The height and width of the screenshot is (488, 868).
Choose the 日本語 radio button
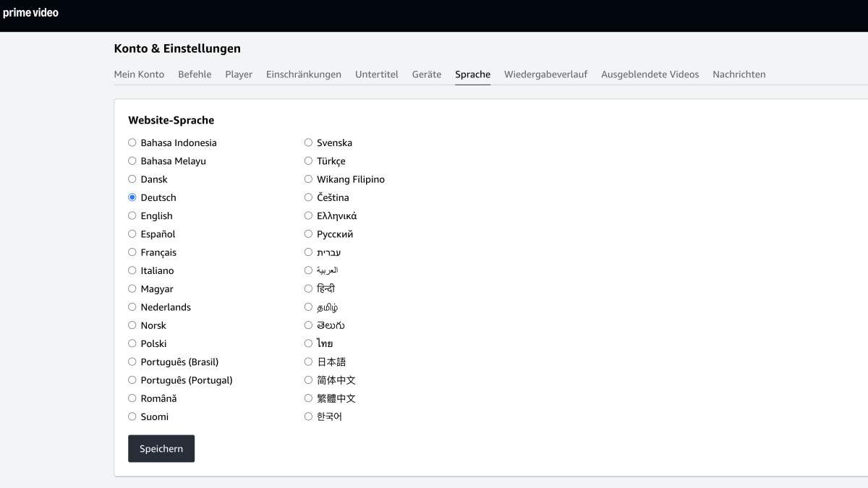pyautogui.click(x=308, y=361)
